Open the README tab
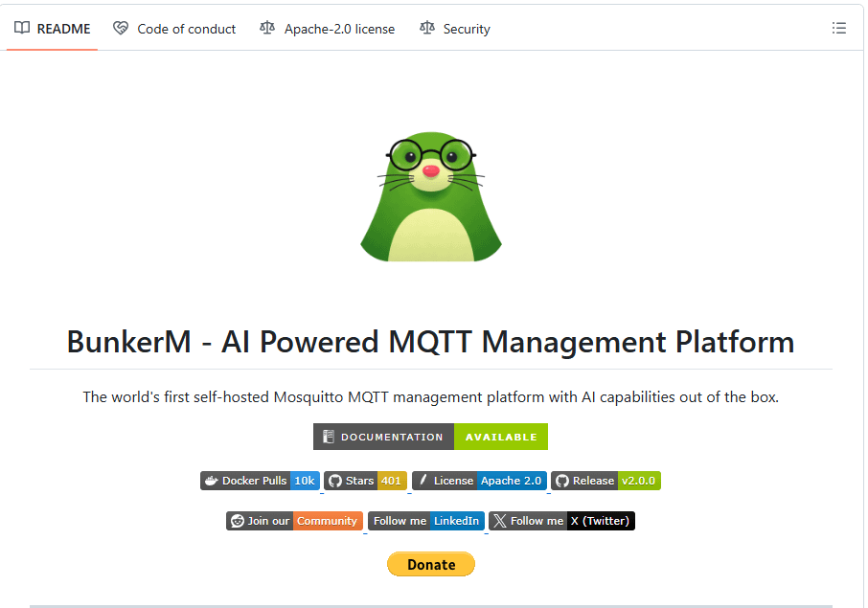868x608 pixels. pyautogui.click(x=52, y=29)
